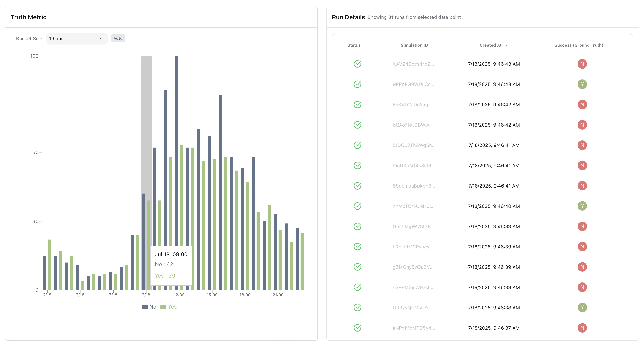Click N badge for aNPghfbMTD5y4 run
644x343 pixels.
(x=582, y=328)
